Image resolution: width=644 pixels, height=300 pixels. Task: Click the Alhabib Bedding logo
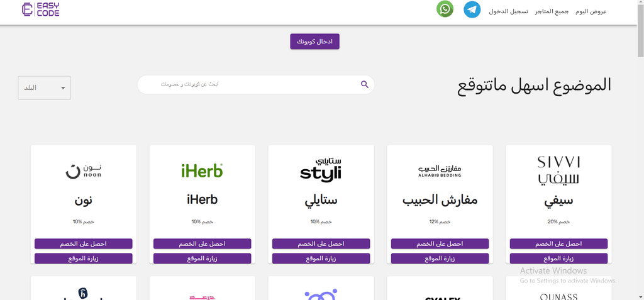point(440,171)
